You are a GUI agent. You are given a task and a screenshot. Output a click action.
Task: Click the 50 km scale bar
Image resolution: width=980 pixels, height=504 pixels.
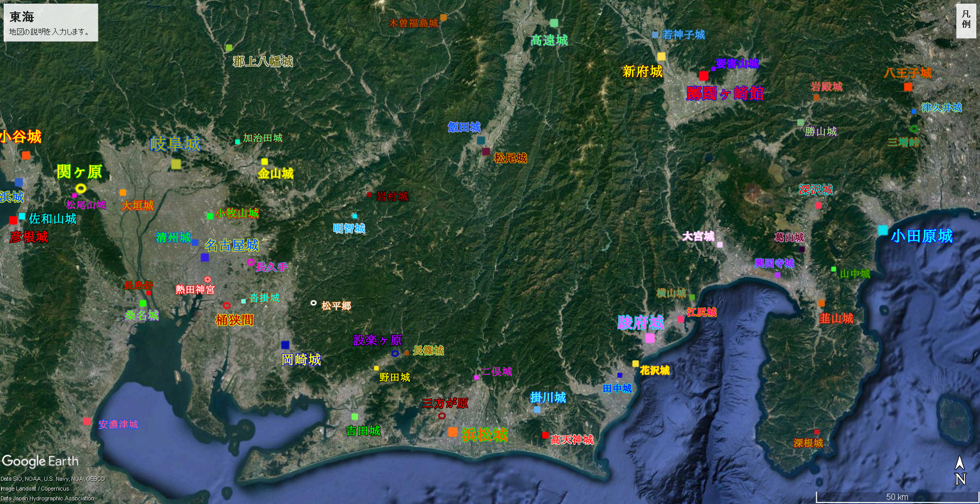coord(897,497)
